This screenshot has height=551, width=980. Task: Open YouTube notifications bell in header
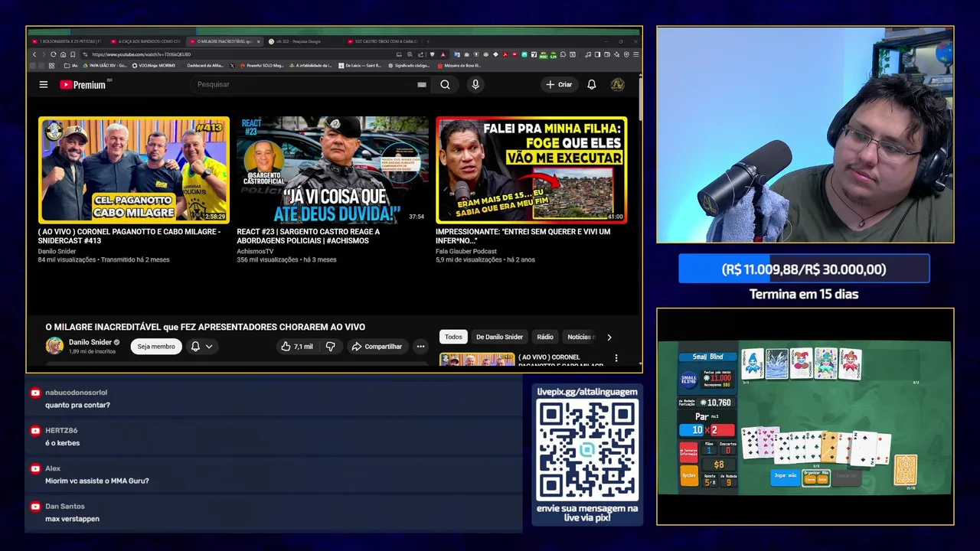point(591,85)
